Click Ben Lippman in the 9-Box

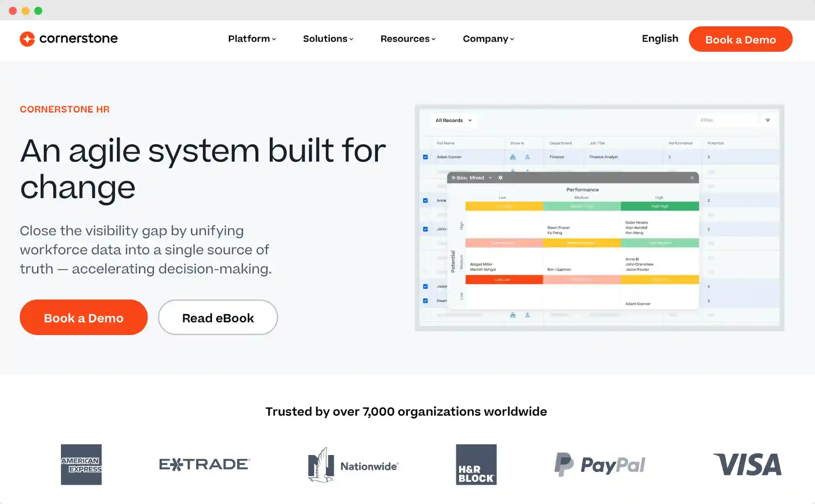point(559,269)
